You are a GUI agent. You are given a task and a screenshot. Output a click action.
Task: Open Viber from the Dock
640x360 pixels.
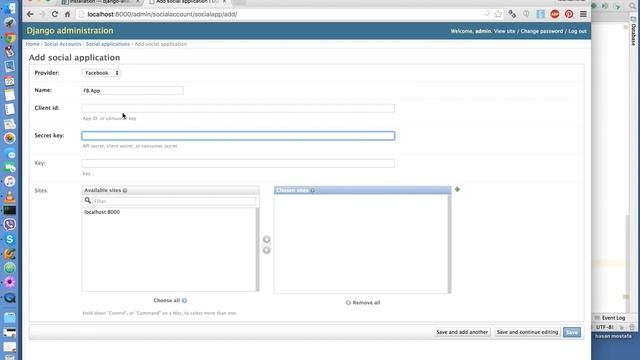[x=10, y=224]
